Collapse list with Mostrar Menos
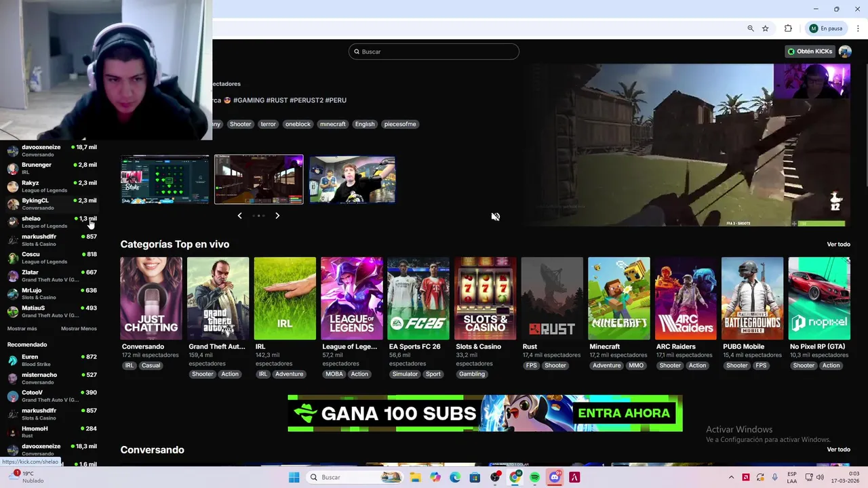The width and height of the screenshot is (868, 488). [79, 329]
